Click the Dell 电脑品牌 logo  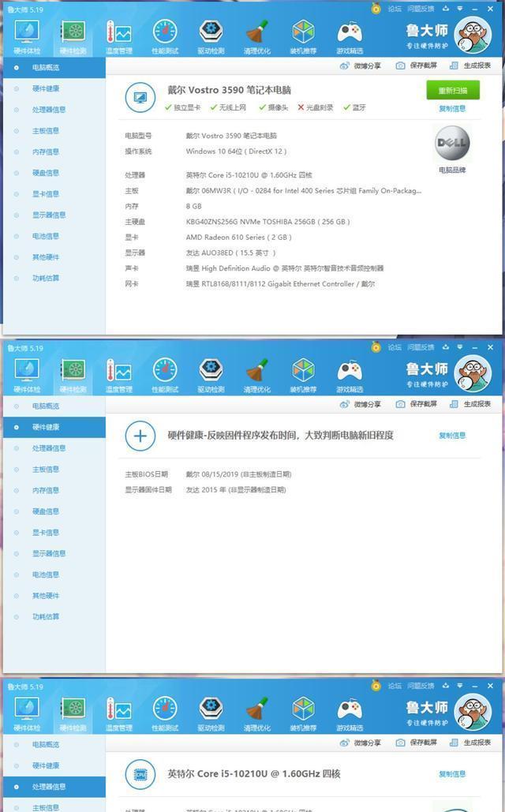452,143
